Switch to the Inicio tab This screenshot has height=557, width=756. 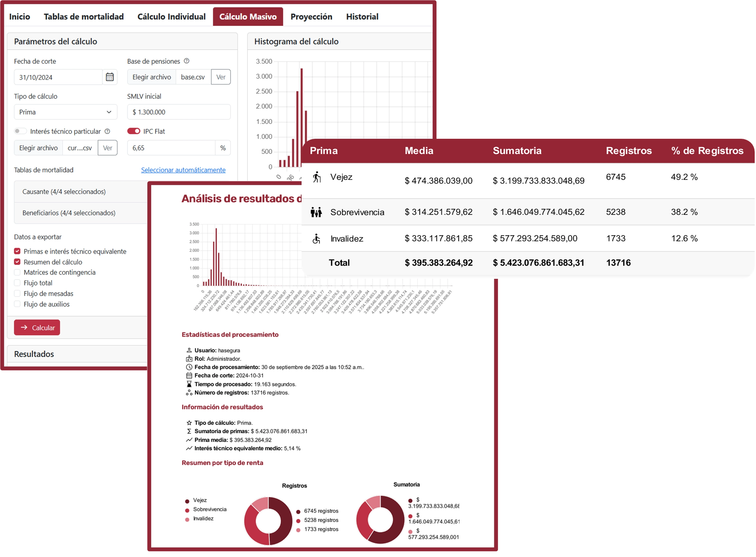tap(20, 16)
